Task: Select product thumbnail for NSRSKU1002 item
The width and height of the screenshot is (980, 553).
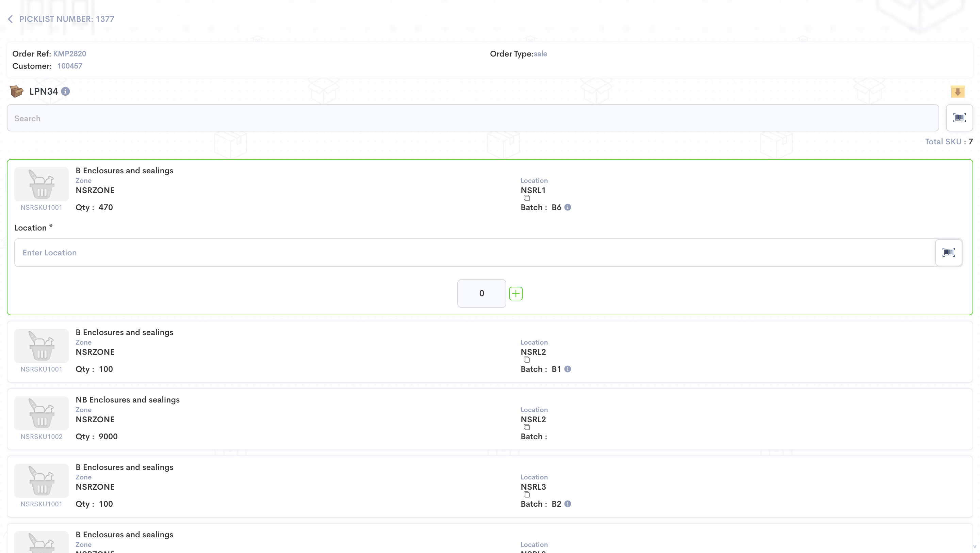Action: (x=42, y=413)
